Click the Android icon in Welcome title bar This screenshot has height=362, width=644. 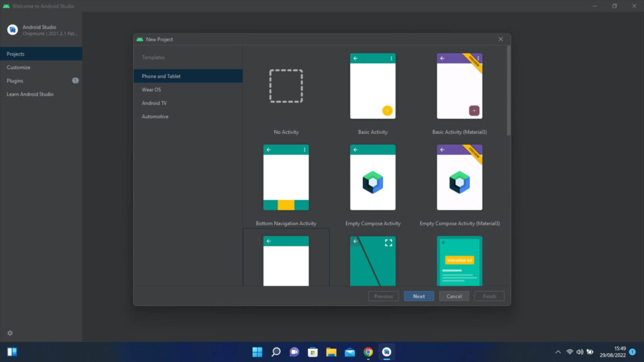(6, 6)
